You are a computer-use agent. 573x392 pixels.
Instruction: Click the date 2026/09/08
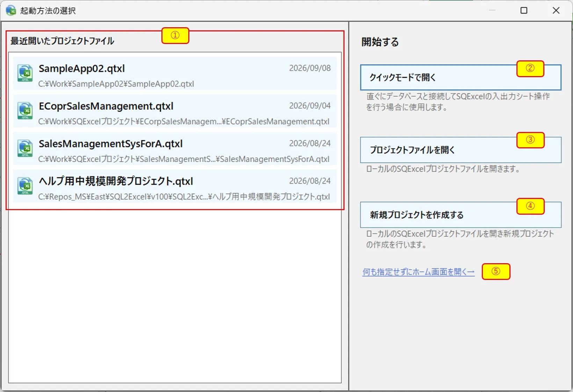(x=310, y=68)
